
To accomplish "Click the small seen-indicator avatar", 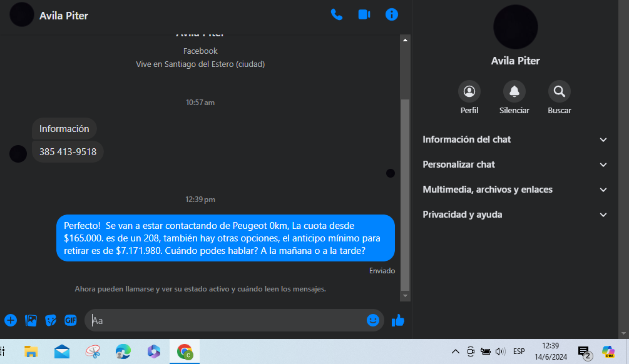I will [391, 173].
